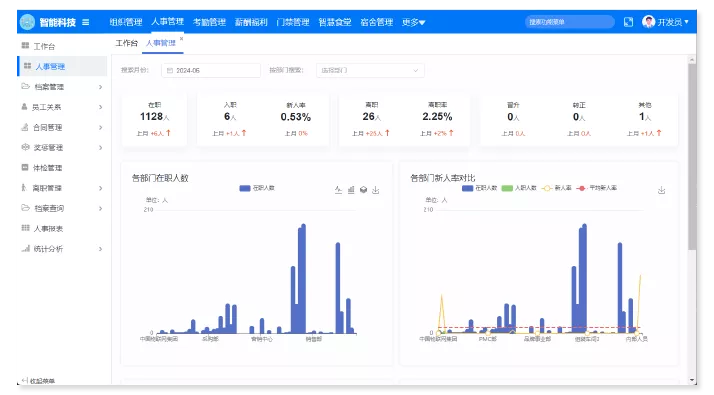Open 薪酬福利 in the top nav
The height and width of the screenshot is (395, 714).
(251, 22)
